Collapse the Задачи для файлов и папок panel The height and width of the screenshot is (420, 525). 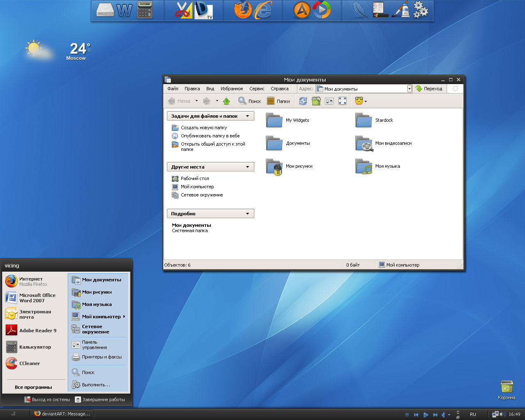247,116
